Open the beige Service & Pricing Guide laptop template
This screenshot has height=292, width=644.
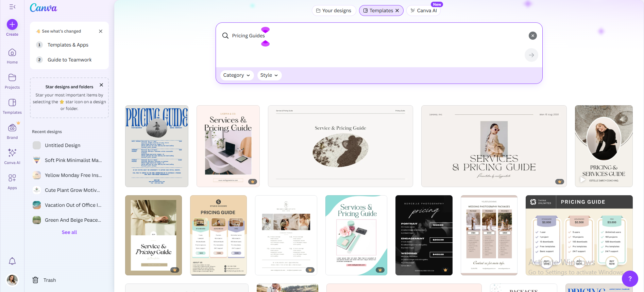[153, 235]
